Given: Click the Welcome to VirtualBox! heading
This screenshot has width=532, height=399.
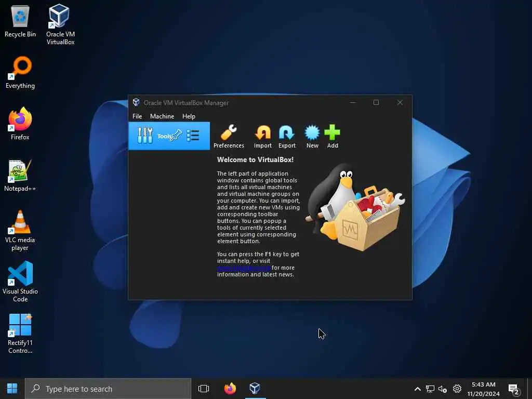Looking at the screenshot, I should coord(255,159).
